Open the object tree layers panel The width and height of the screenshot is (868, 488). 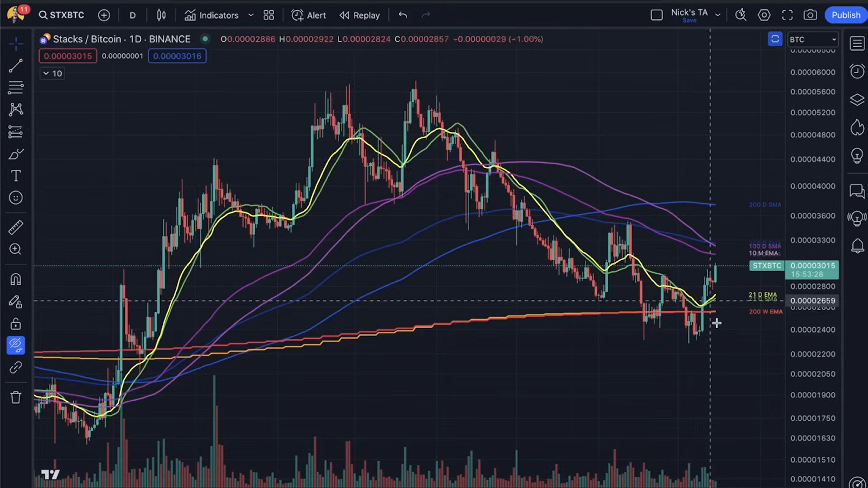pyautogui.click(x=857, y=100)
